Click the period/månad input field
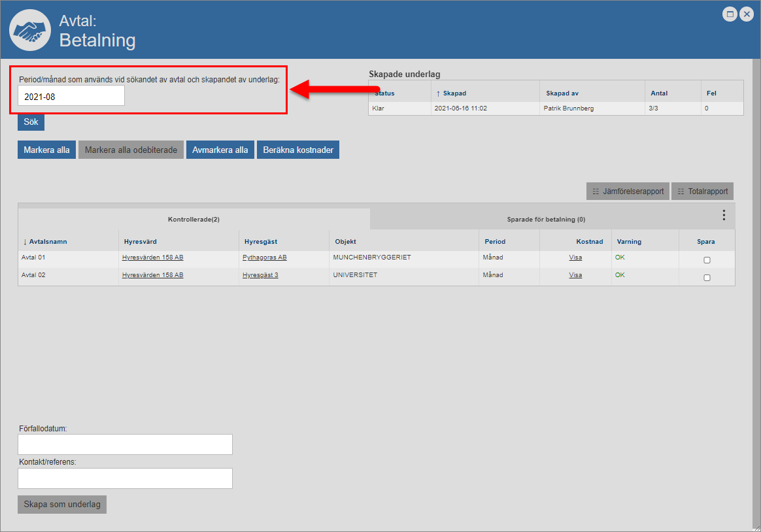The height and width of the screenshot is (532, 761). (x=71, y=96)
